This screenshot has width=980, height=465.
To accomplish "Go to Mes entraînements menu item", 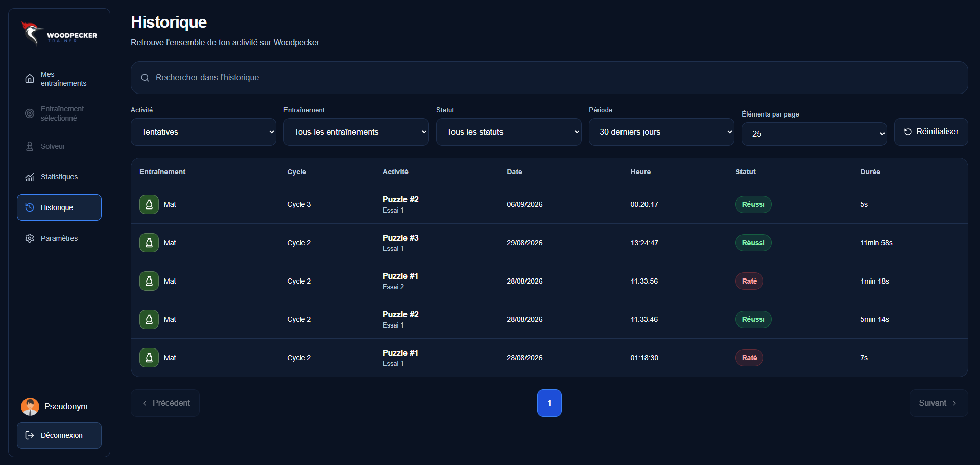I will 59,79.
